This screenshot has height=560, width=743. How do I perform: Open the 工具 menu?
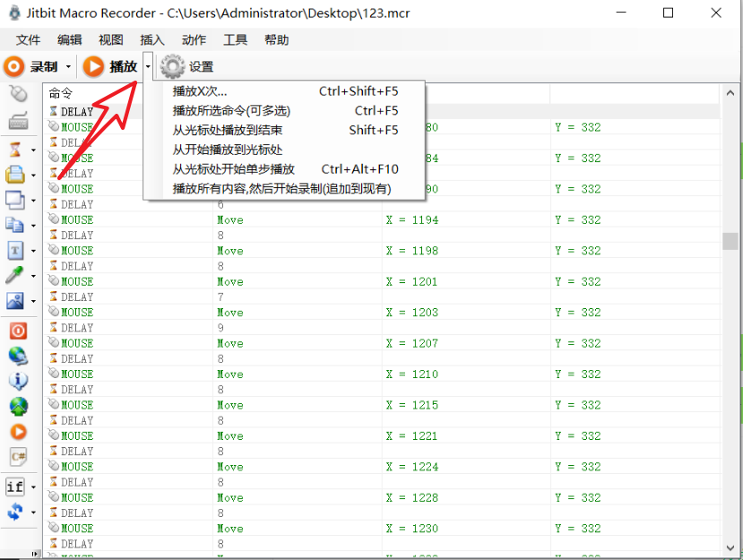pyautogui.click(x=235, y=39)
